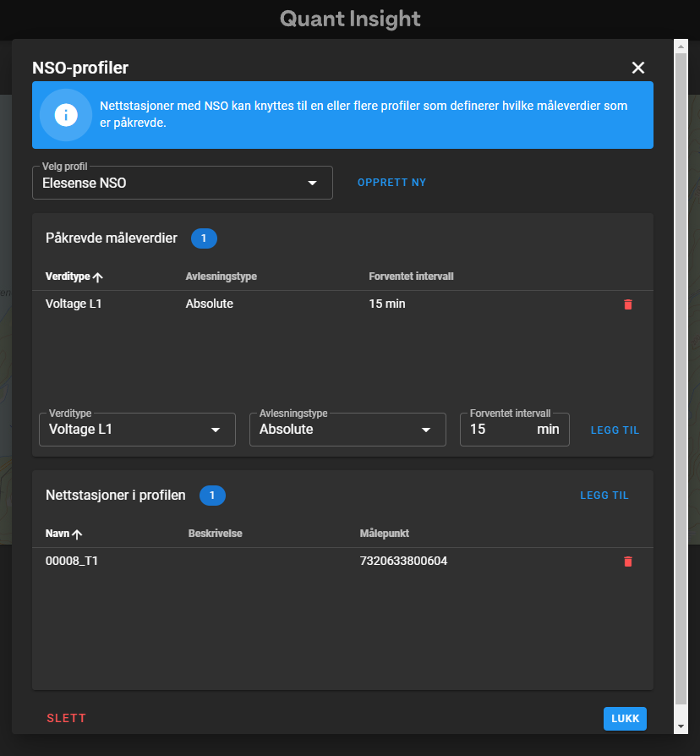Click the Målepunkt column header
Image resolution: width=700 pixels, height=756 pixels.
tap(385, 534)
